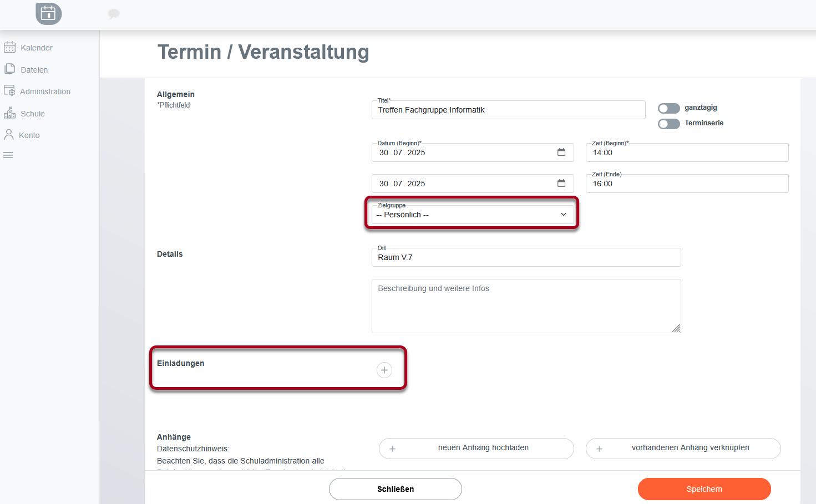Open the chat bubble icon in the header

[x=114, y=14]
